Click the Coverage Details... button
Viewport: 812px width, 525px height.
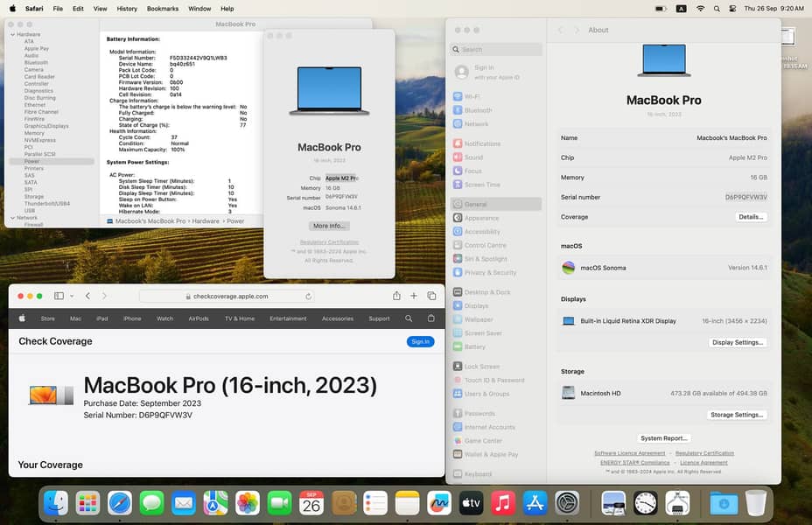pos(751,217)
